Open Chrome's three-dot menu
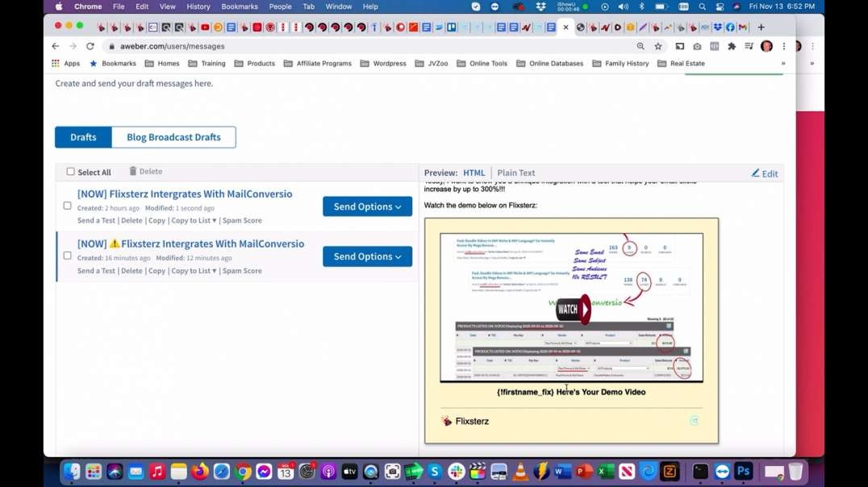Screen dimensions: 868x487 784,47
